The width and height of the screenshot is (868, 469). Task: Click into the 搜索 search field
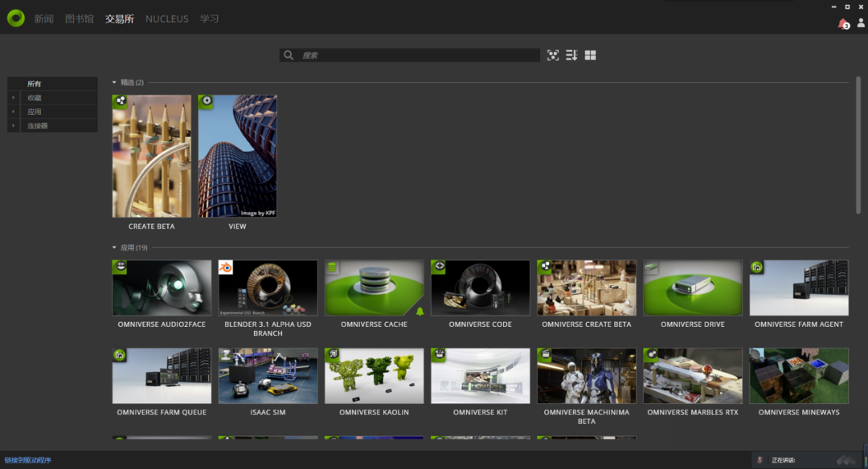coord(410,55)
